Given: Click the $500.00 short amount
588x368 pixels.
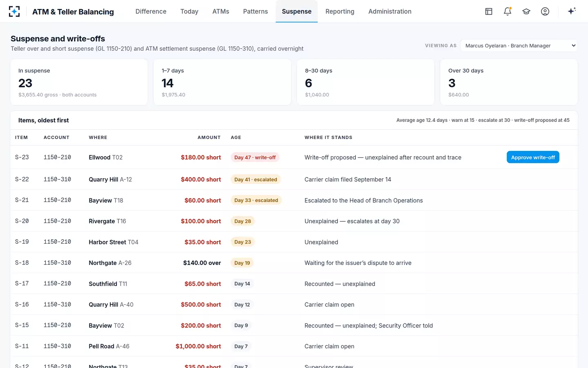Looking at the screenshot, I should point(201,305).
